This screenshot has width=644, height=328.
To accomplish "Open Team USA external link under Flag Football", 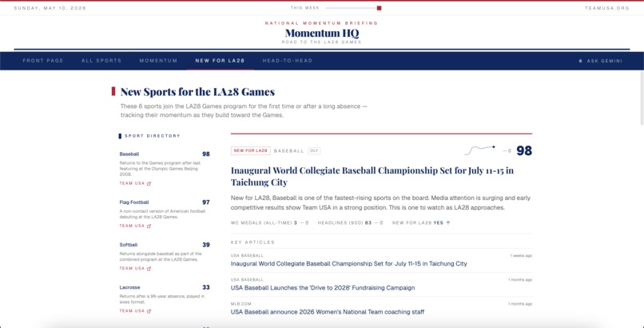I will click(x=135, y=226).
